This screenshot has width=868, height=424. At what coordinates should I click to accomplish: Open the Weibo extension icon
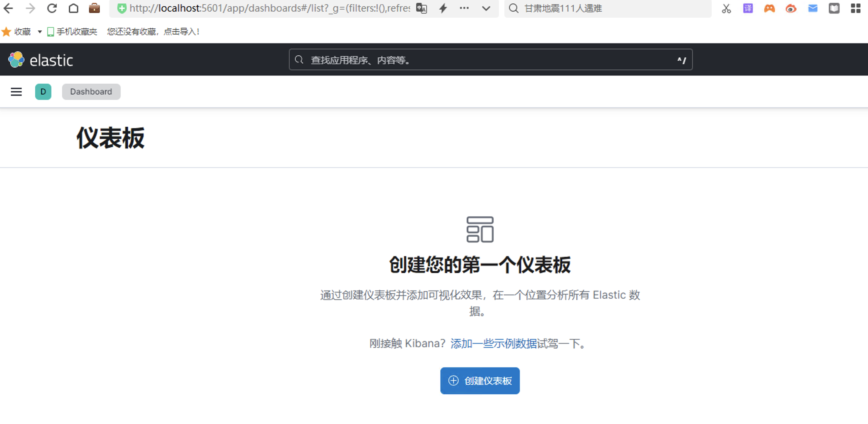pos(791,8)
